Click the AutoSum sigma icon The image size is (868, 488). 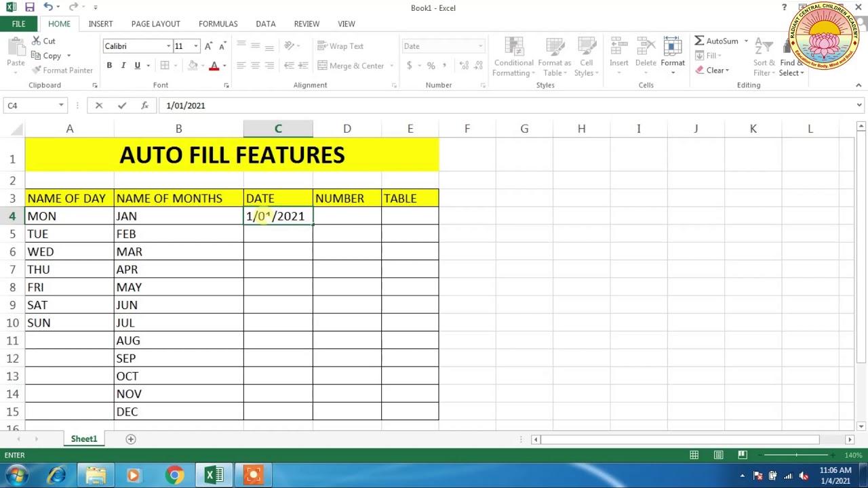tap(699, 41)
